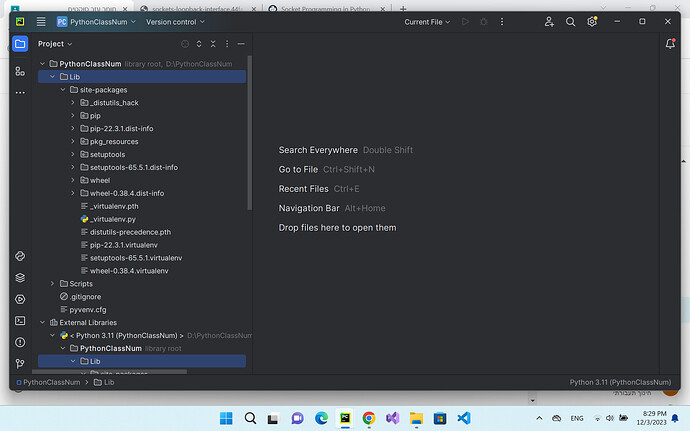Viewport: 690px width, 431px height.
Task: Open Python 3.11 interpreter widget in status bar
Action: coord(620,382)
